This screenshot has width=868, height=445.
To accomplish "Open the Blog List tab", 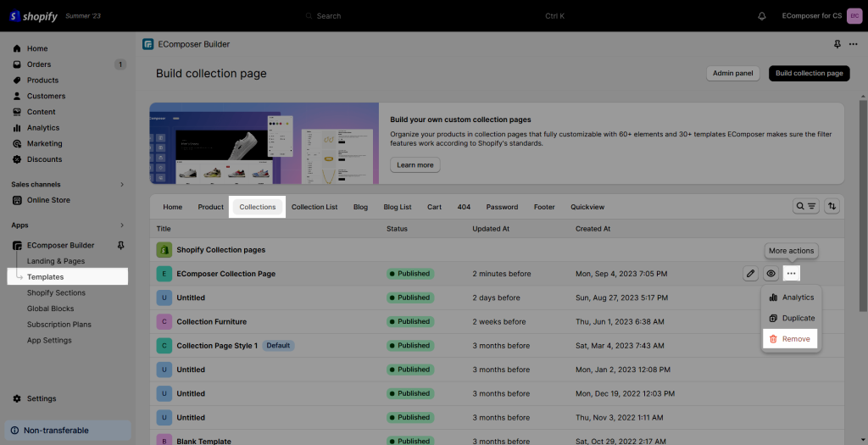I will coord(398,207).
